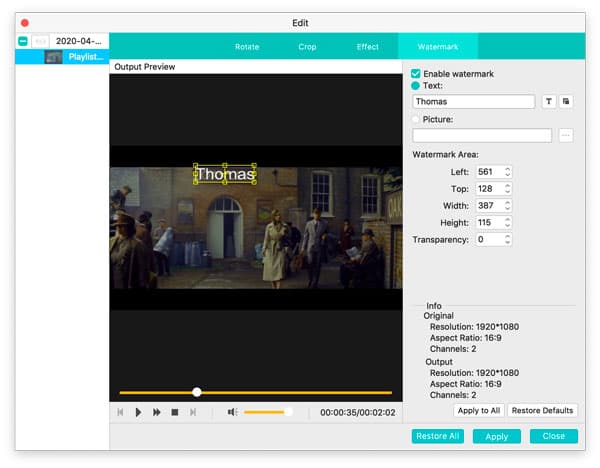The width and height of the screenshot is (600, 468).
Task: Click the Output Preview label
Action: pyautogui.click(x=145, y=67)
